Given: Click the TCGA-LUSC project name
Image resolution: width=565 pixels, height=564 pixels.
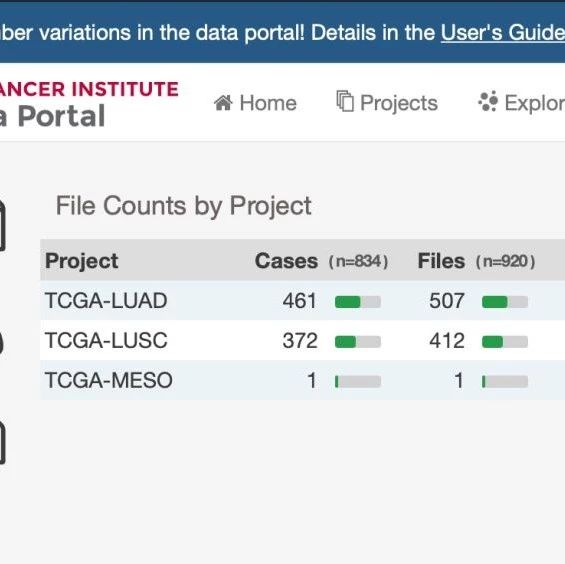Looking at the screenshot, I should tap(106, 340).
